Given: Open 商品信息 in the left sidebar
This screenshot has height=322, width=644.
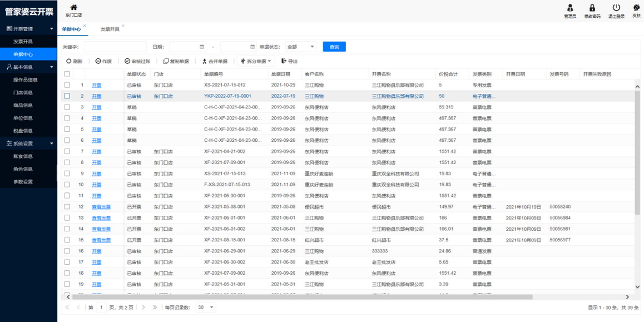Looking at the screenshot, I should (23, 105).
